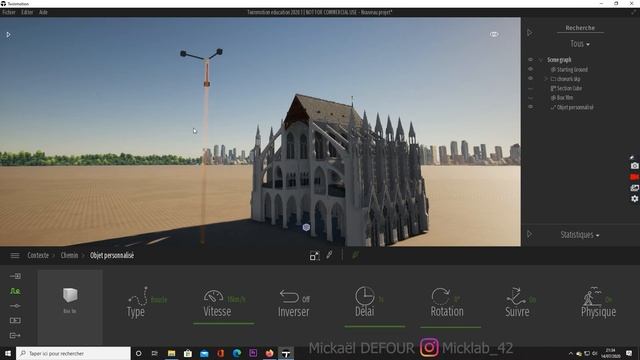Collapse the scene graph panel arrow

click(x=529, y=33)
